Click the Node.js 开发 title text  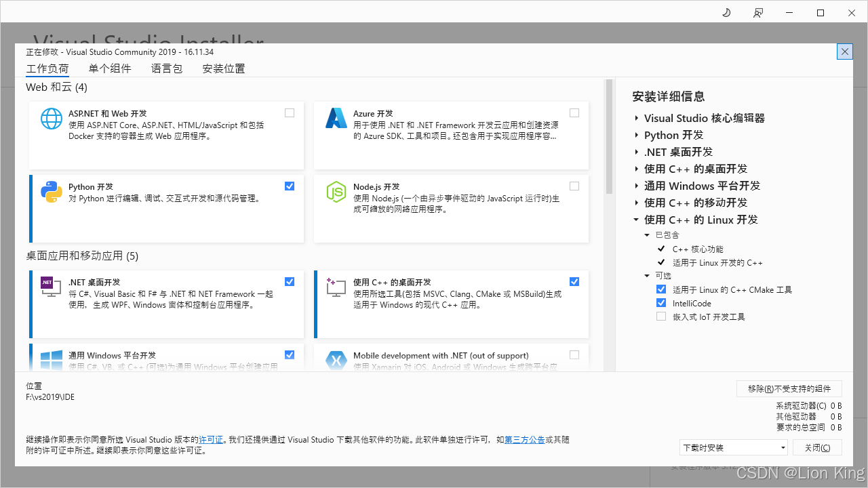tap(376, 186)
